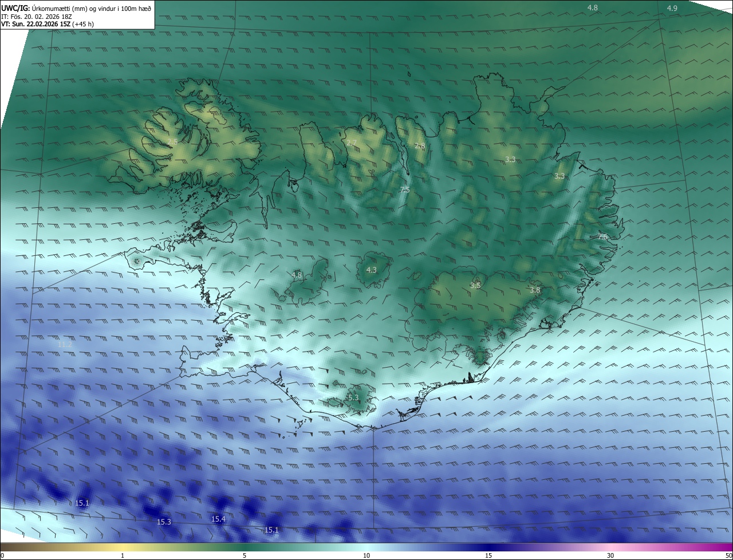Click the 3.5 value label on the large glacier

[x=475, y=285]
